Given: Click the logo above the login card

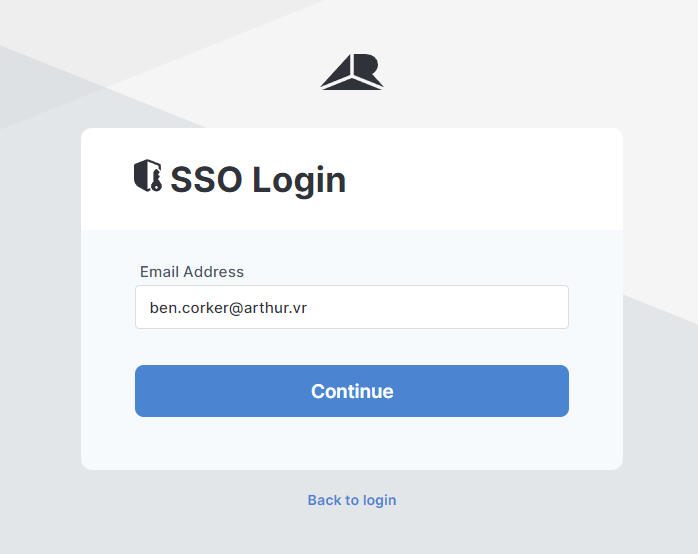Looking at the screenshot, I should click(x=352, y=72).
